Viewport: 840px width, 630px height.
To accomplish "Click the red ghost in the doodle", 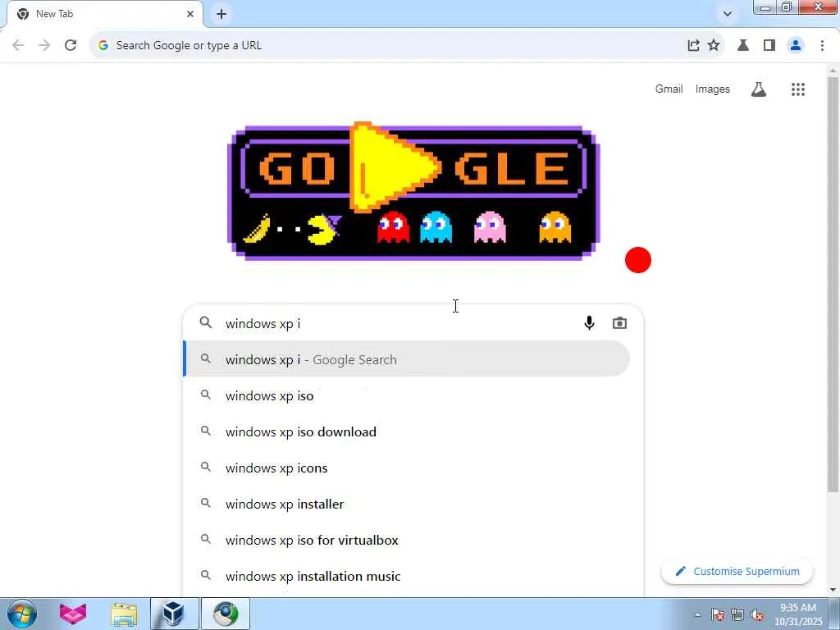I will [393, 228].
